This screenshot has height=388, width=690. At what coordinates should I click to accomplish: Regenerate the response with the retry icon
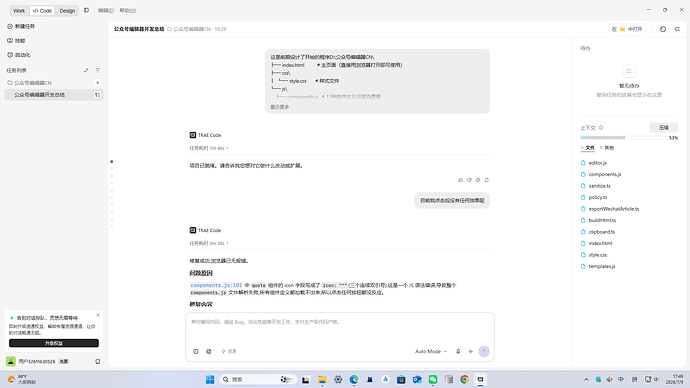[x=487, y=180]
